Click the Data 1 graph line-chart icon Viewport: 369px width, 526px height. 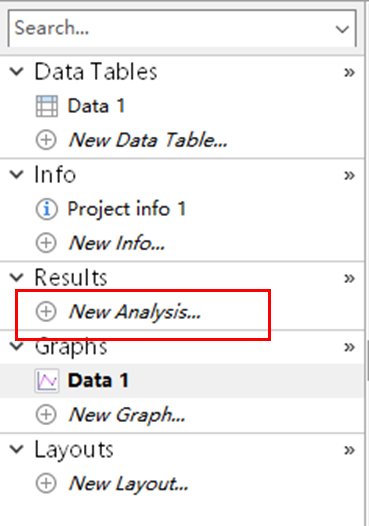click(47, 381)
